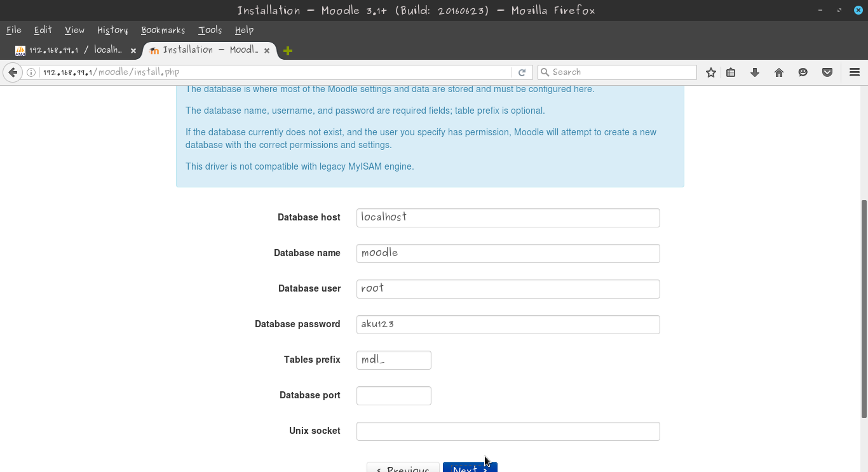
Task: Select the Installation – Moodle tab
Action: point(210,50)
